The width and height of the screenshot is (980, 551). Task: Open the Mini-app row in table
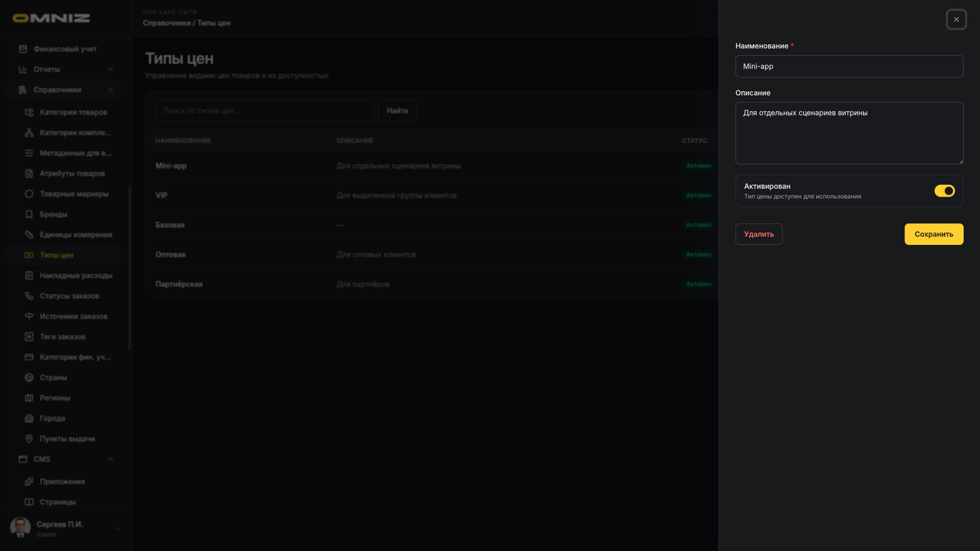(x=431, y=166)
